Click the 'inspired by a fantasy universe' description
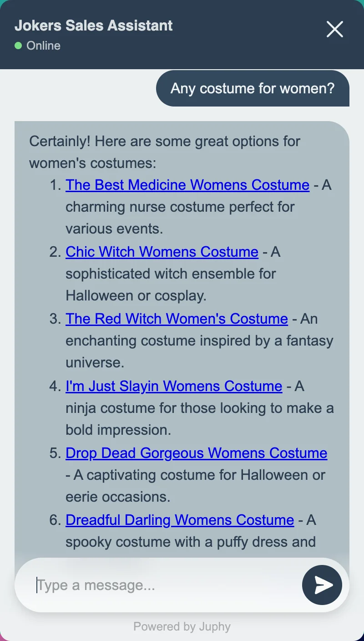 [x=199, y=341]
